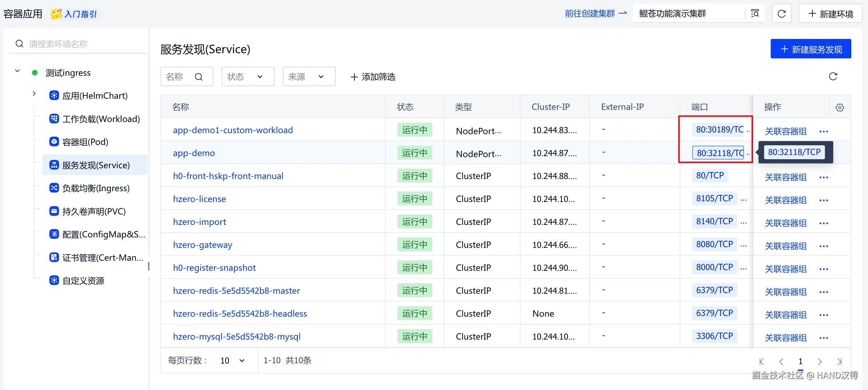
Task: Select 容器组(Pod) in sidebar
Action: pyautogui.click(x=85, y=142)
